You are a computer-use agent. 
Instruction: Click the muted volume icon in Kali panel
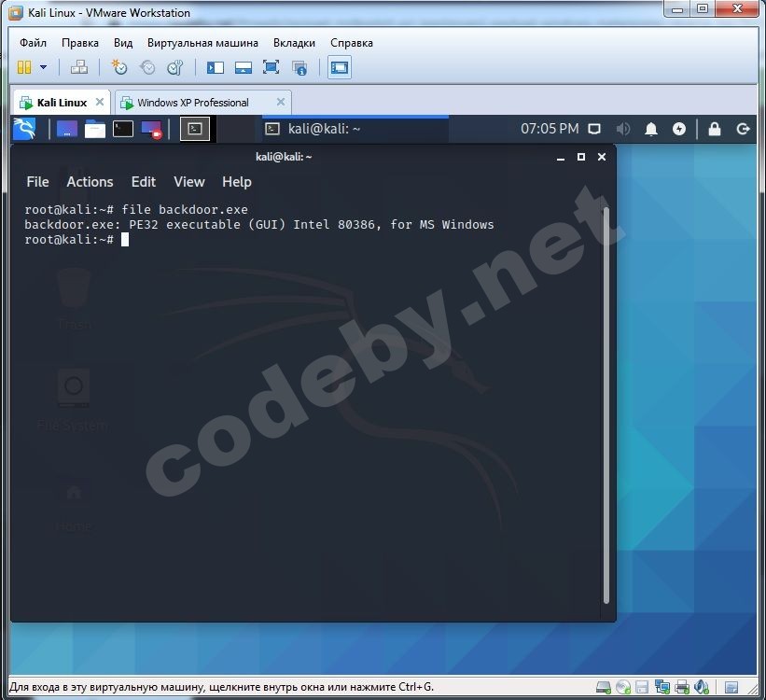pyautogui.click(x=622, y=129)
